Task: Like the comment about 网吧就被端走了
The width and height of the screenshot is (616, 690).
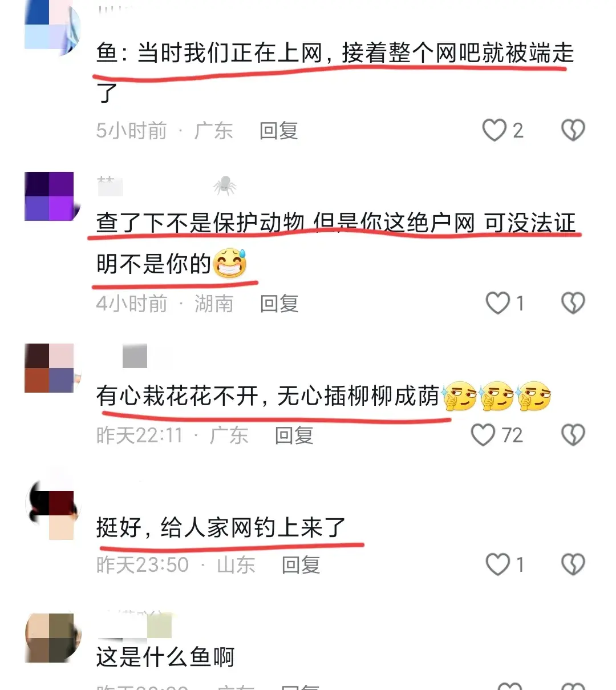Action: (494, 130)
